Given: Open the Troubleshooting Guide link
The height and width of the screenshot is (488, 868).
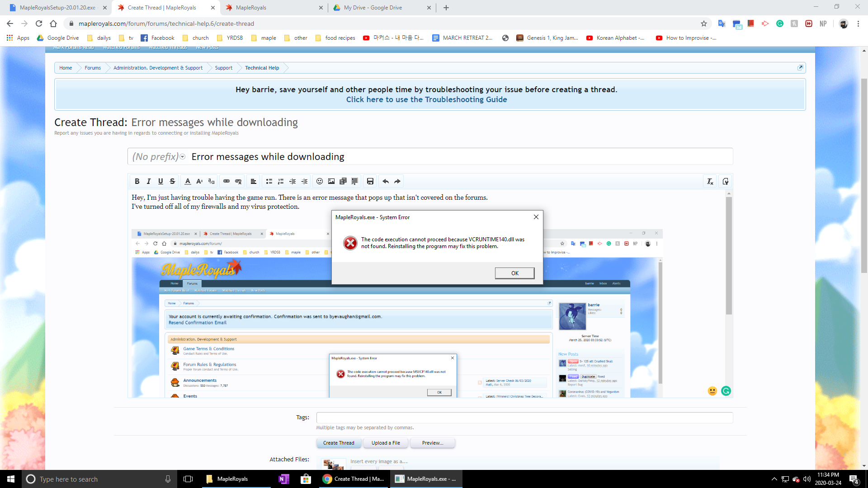Looking at the screenshot, I should coord(426,99).
